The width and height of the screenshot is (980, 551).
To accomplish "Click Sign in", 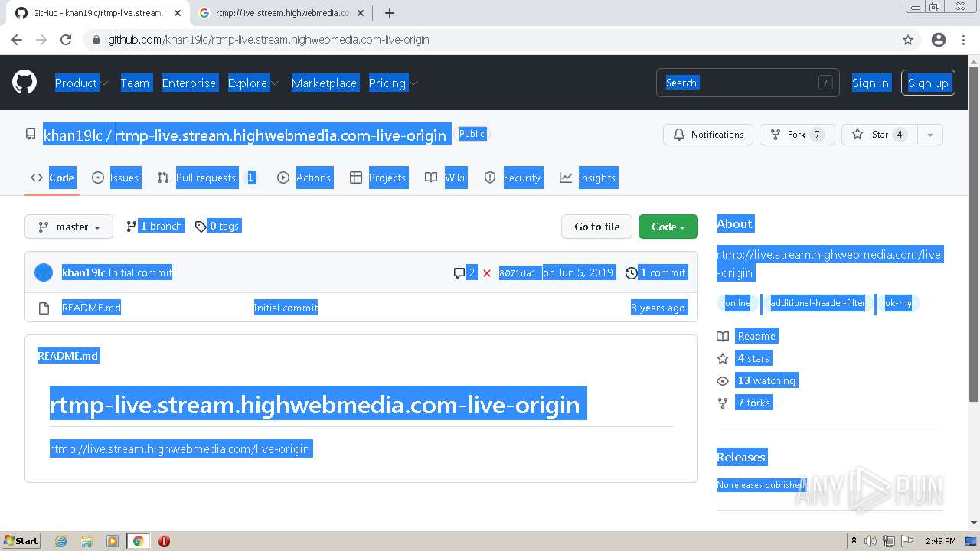I will pos(871,83).
